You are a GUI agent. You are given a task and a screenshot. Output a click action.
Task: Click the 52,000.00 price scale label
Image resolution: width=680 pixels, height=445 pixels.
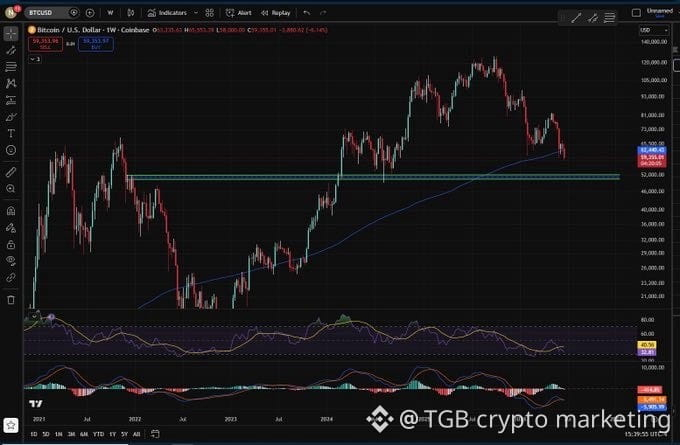pyautogui.click(x=653, y=174)
